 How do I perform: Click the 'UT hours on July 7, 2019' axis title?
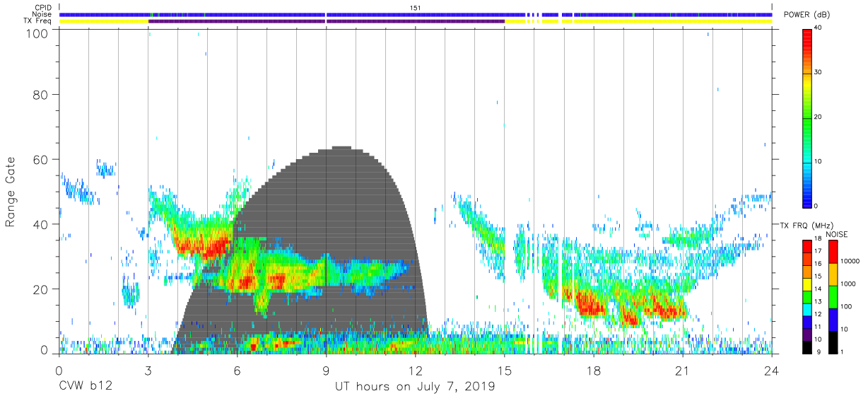(415, 387)
